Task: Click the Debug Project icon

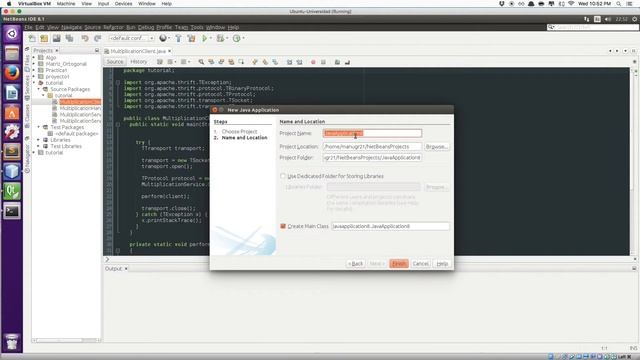Action: click(220, 38)
